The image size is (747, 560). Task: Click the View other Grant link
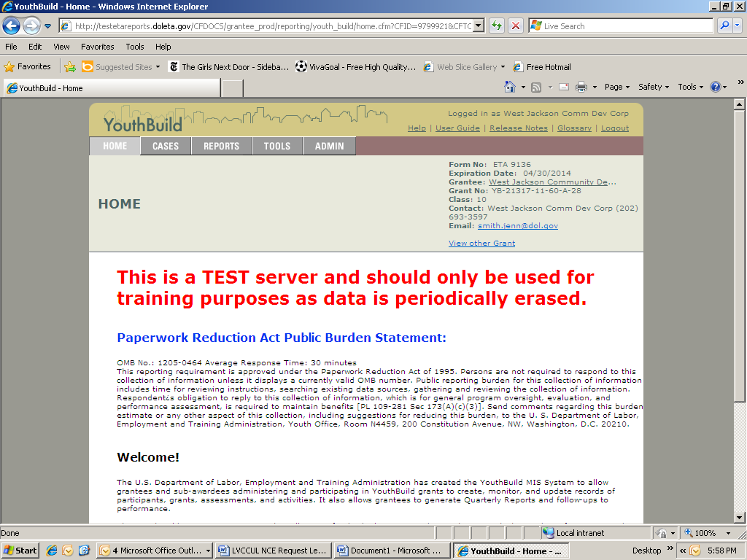click(x=481, y=244)
